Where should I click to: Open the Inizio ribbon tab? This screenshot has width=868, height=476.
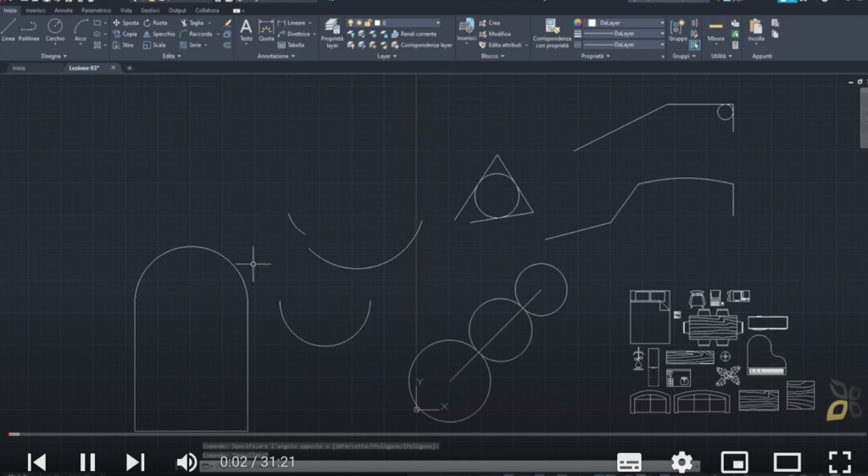(10, 10)
